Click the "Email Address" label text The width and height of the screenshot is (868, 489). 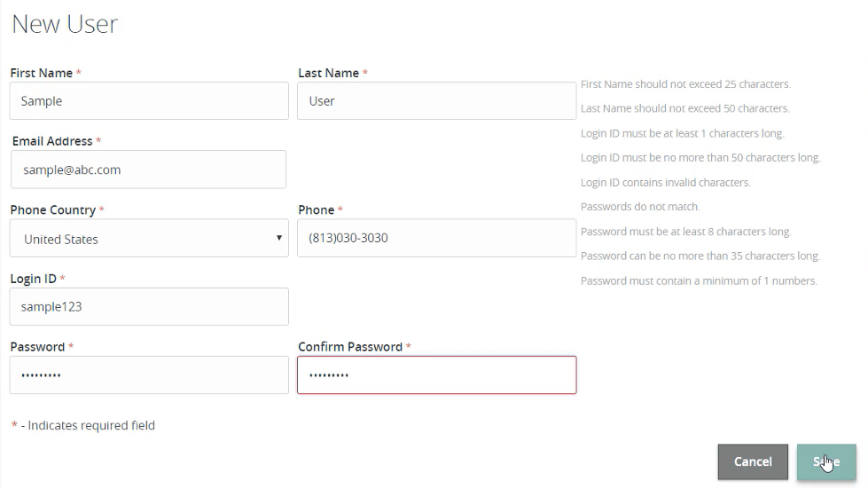(52, 141)
